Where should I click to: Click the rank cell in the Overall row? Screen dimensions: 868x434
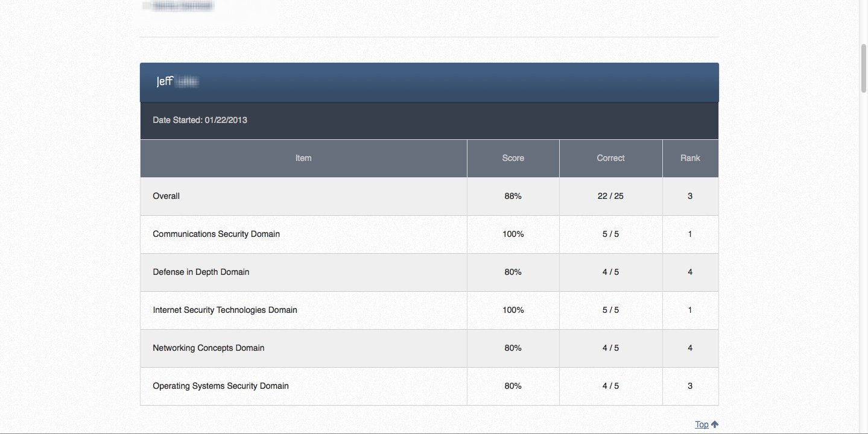point(690,196)
